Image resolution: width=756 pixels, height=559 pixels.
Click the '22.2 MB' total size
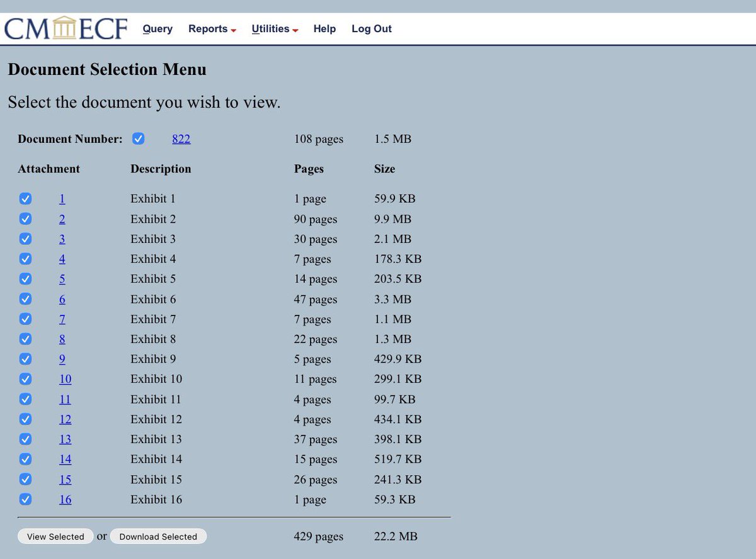click(396, 536)
